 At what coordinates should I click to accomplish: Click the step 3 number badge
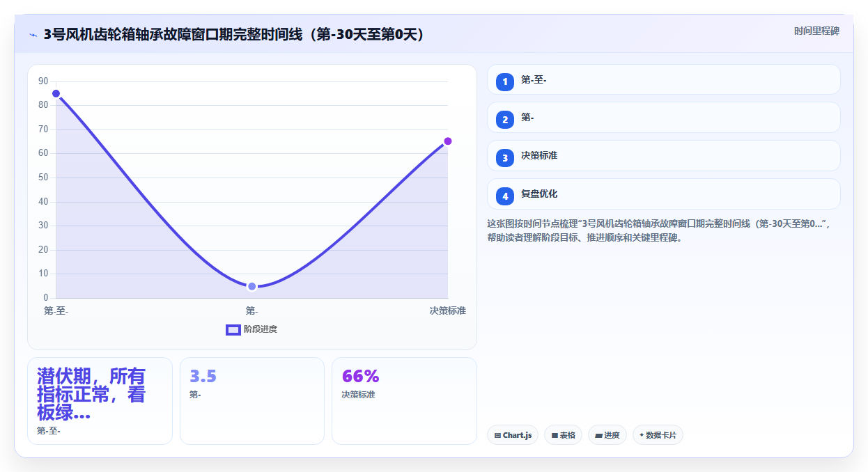click(505, 158)
